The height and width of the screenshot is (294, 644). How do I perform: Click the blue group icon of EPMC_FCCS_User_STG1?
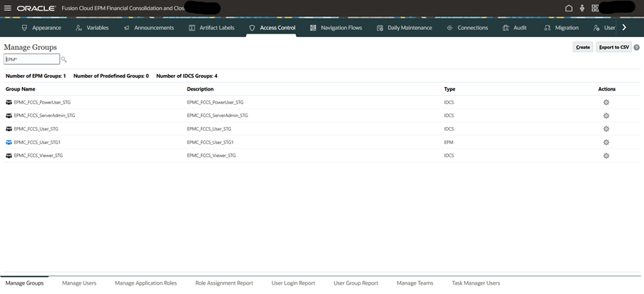pos(9,142)
